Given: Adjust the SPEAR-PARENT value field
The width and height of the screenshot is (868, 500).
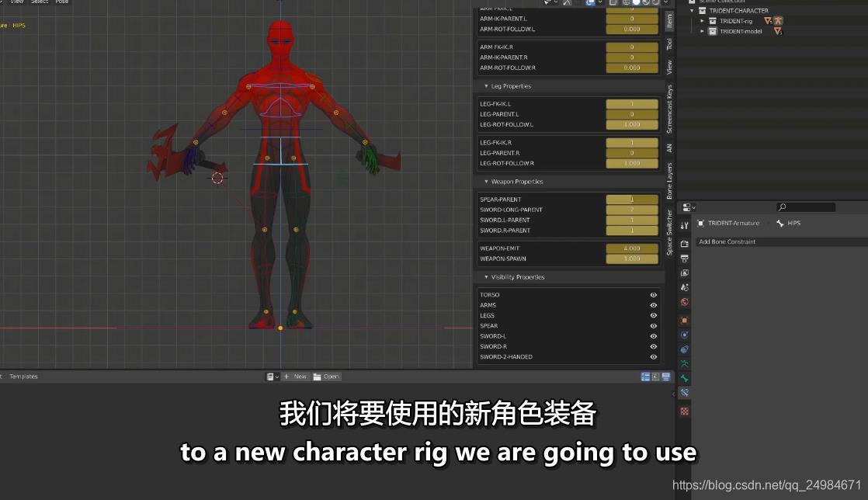Looking at the screenshot, I should [632, 200].
